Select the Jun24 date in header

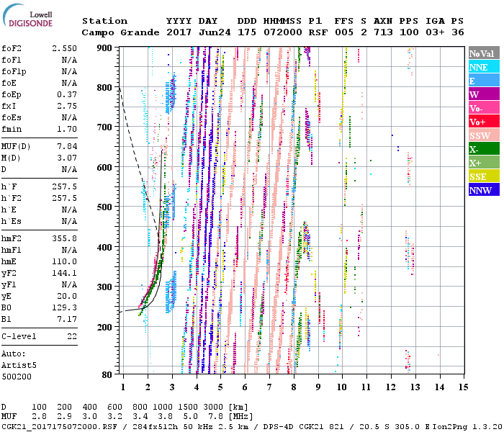tap(213, 32)
